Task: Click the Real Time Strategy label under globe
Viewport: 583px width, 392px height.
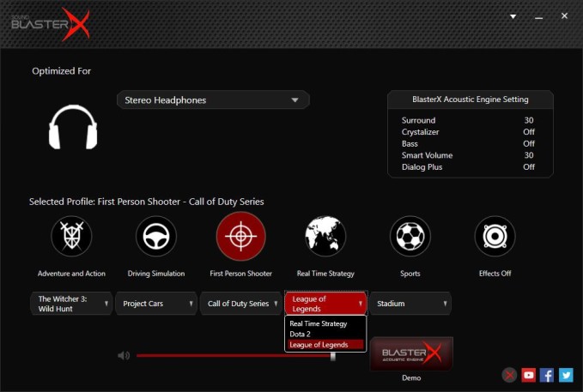Action: 325,274
